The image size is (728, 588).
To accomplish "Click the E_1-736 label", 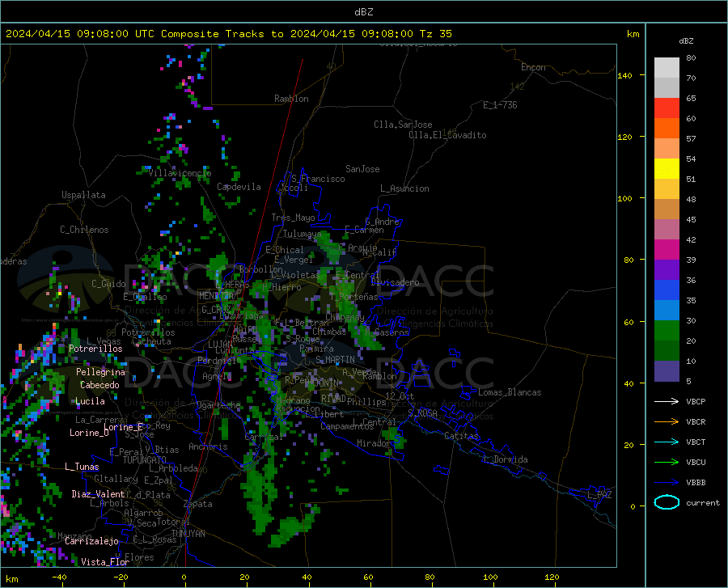I will tap(500, 105).
